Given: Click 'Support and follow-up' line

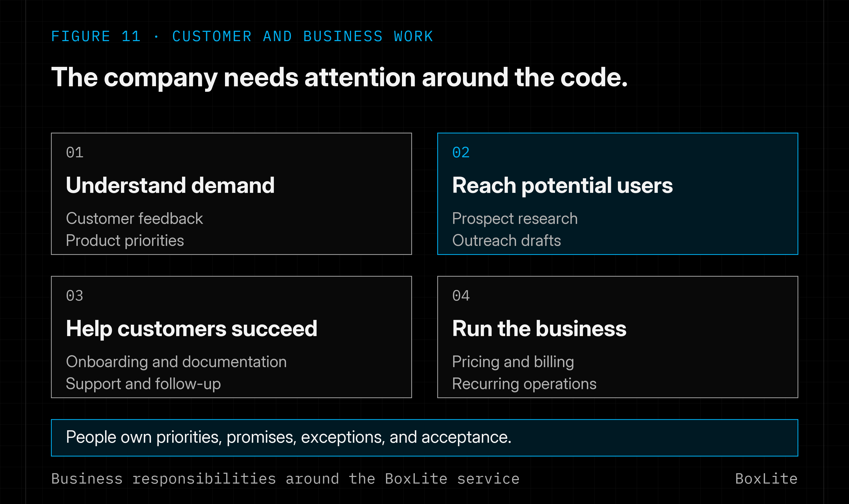Looking at the screenshot, I should (143, 384).
